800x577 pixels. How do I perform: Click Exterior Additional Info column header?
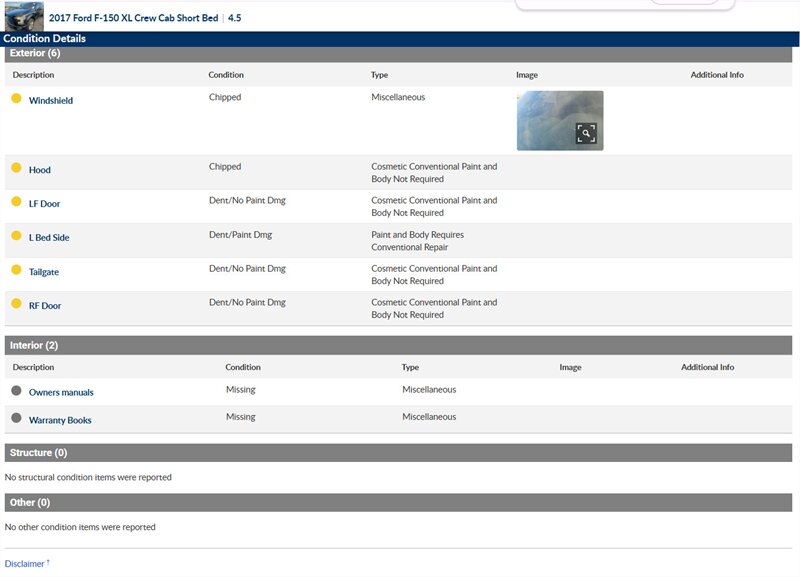717,75
